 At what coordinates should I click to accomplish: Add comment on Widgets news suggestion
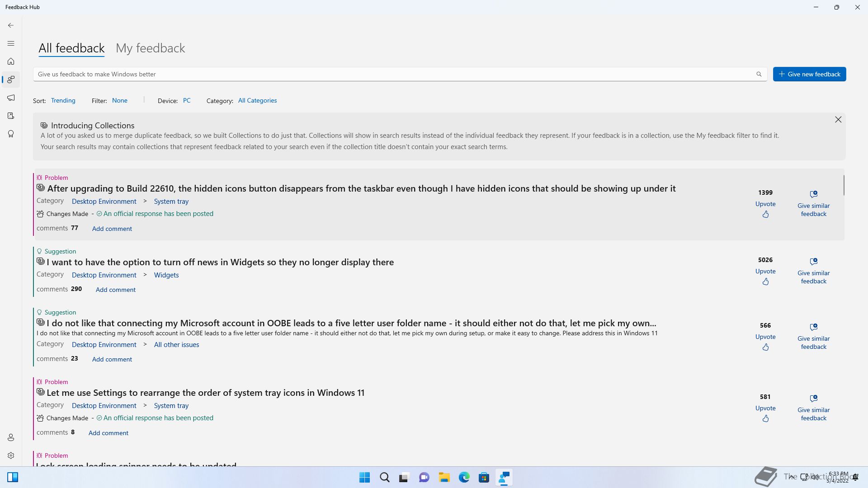[x=116, y=290]
